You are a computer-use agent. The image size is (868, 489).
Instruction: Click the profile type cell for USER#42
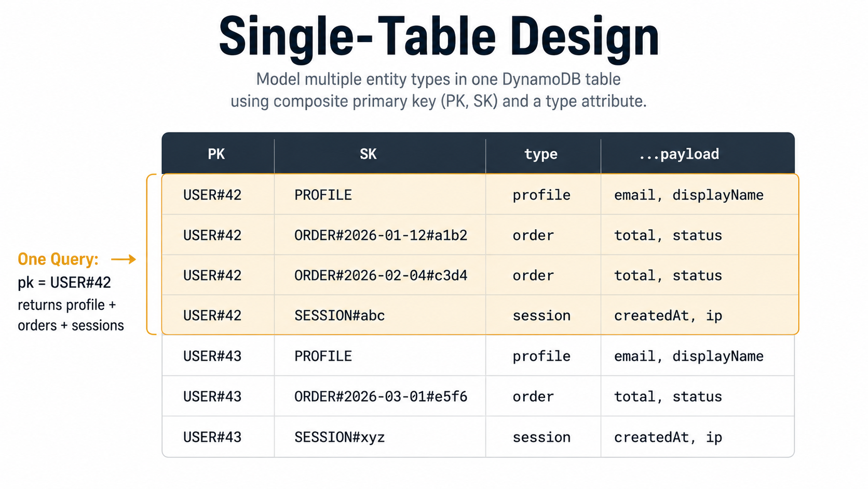pos(541,195)
